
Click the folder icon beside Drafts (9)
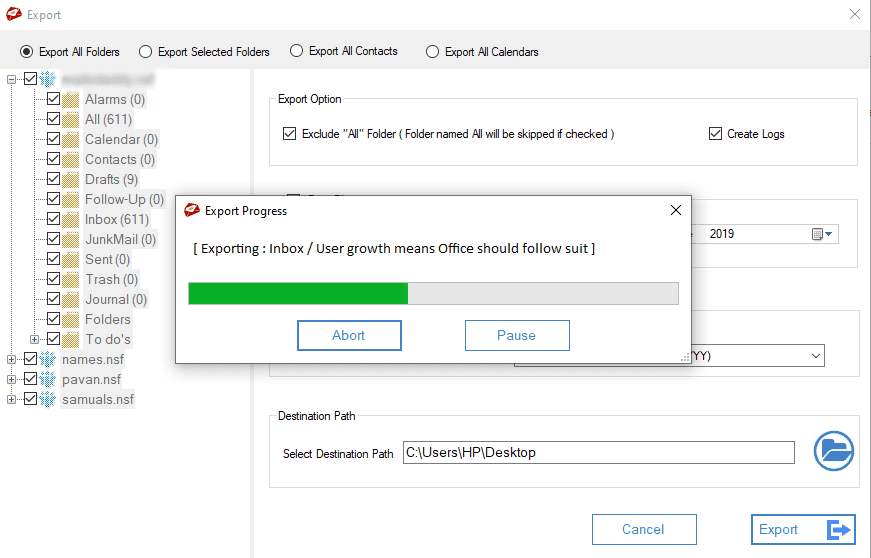click(71, 179)
